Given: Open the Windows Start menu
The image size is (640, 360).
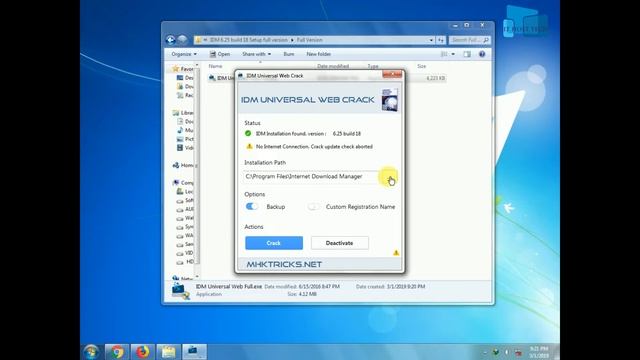Looking at the screenshot, I should point(91,351).
